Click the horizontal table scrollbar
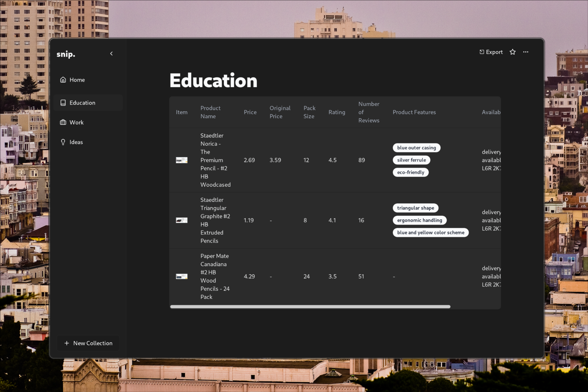 310,307
